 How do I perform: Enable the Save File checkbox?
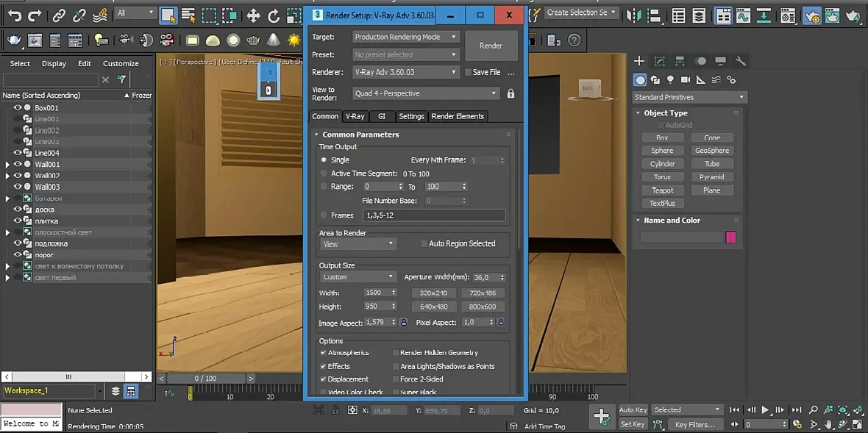point(468,72)
